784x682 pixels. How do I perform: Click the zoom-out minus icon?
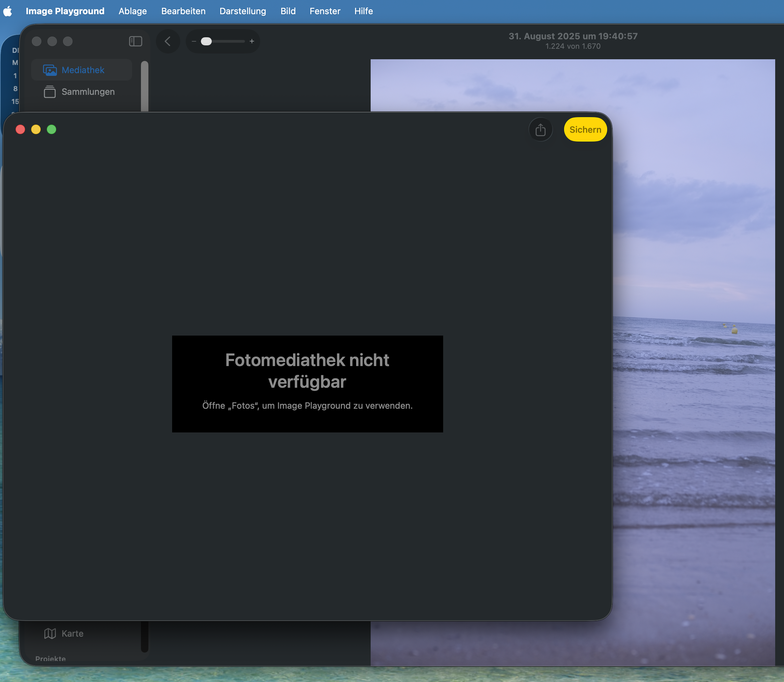[194, 41]
